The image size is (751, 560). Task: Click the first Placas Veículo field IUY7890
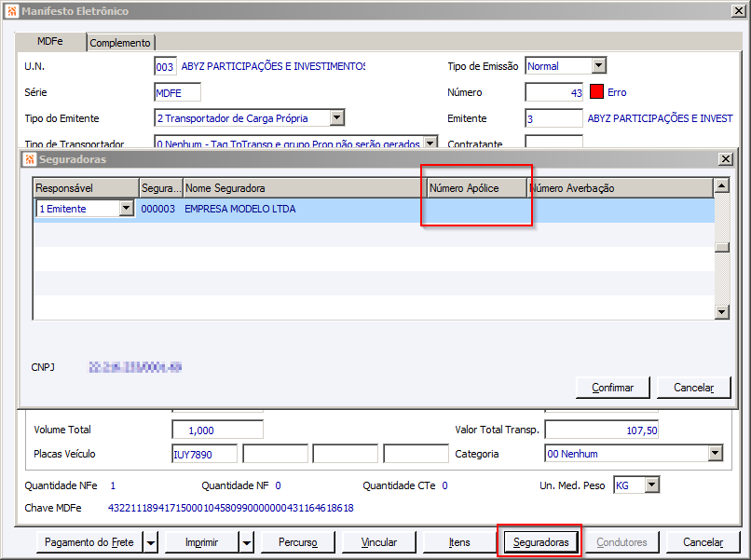pyautogui.click(x=204, y=454)
